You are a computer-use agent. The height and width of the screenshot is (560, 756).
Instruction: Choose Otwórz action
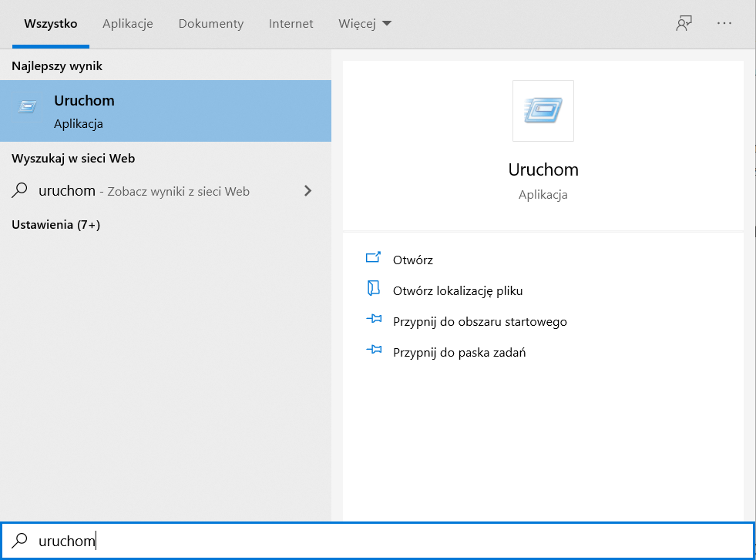tap(413, 260)
